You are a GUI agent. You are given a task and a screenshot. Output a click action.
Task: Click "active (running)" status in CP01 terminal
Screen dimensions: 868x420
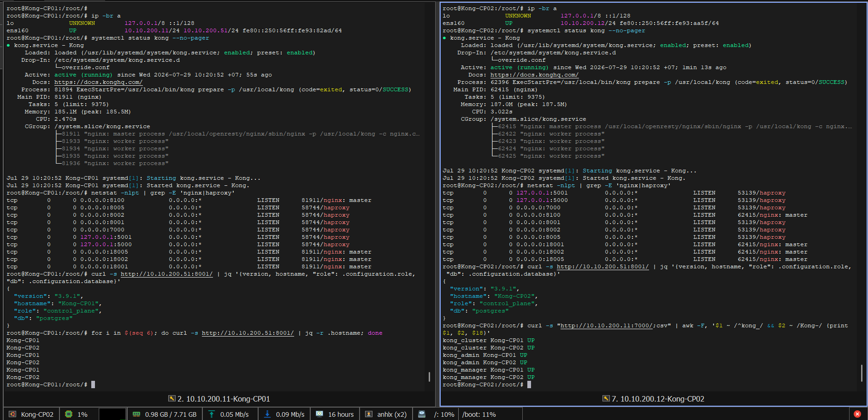[x=83, y=75]
